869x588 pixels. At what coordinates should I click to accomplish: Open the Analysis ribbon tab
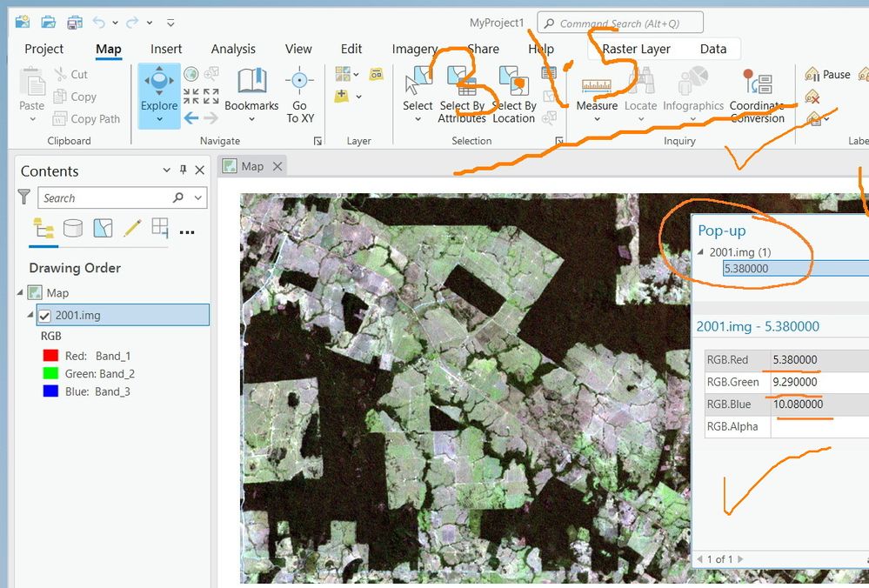pos(233,49)
